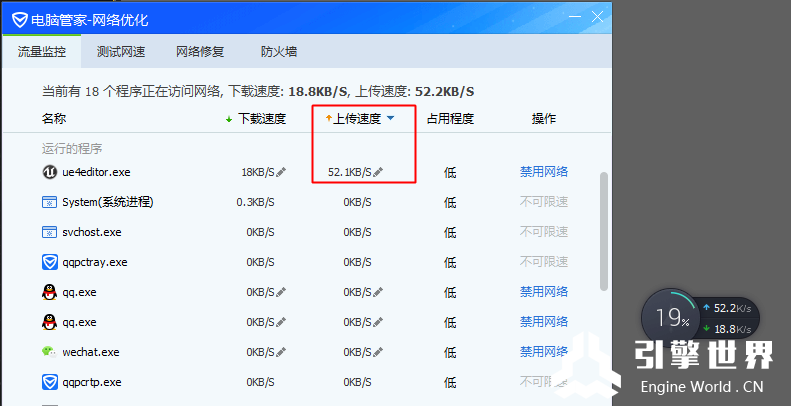791x406 pixels.
Task: Click the 电脑管家 shield logo in title bar
Action: pos(20,20)
